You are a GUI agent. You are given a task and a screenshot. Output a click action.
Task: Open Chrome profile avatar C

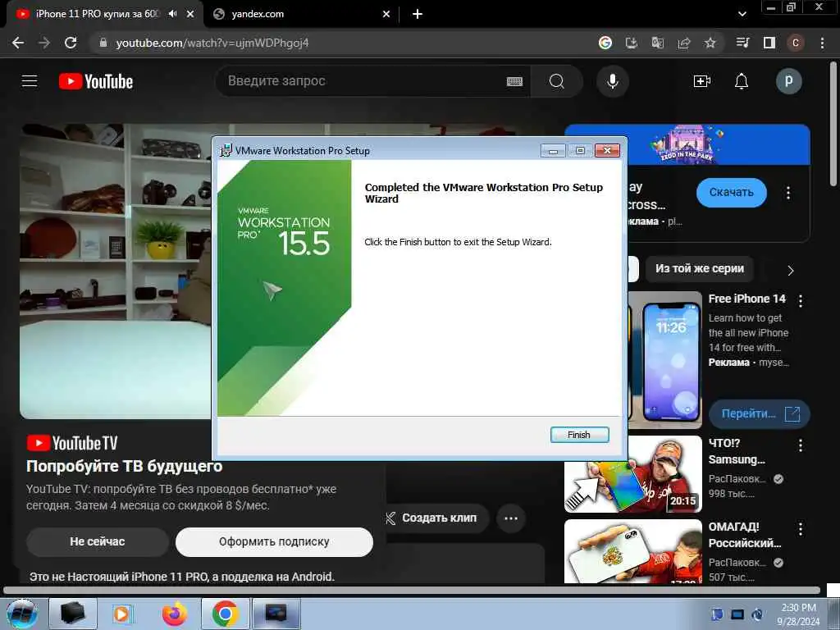tap(796, 43)
